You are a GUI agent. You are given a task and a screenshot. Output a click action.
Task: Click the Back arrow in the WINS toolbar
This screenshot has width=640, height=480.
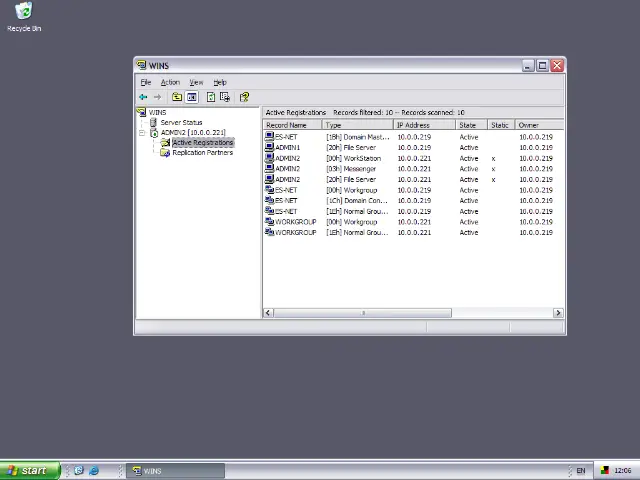143,97
